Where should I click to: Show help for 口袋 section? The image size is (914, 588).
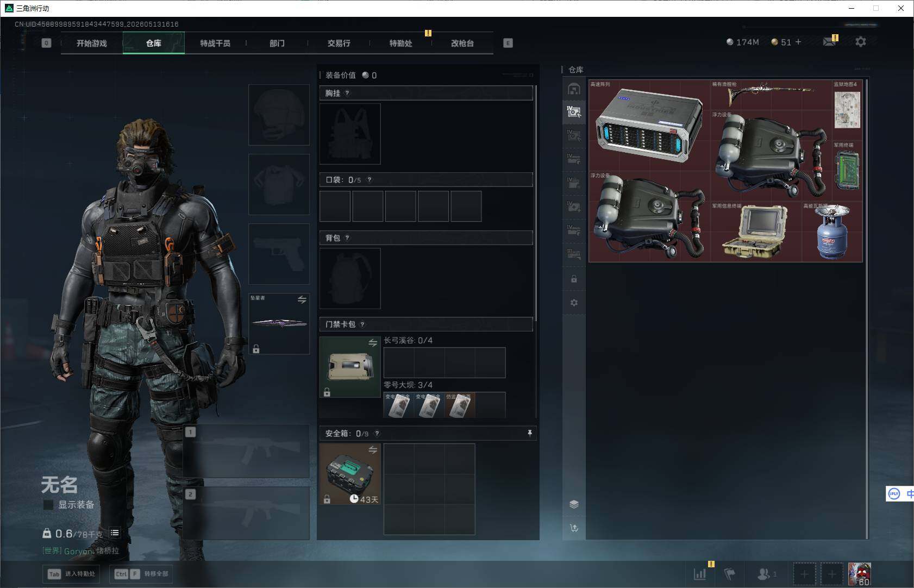[x=370, y=179]
